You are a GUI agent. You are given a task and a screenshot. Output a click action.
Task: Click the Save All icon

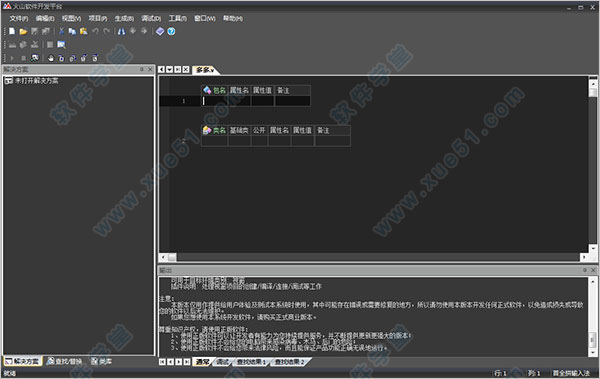[x=46, y=31]
